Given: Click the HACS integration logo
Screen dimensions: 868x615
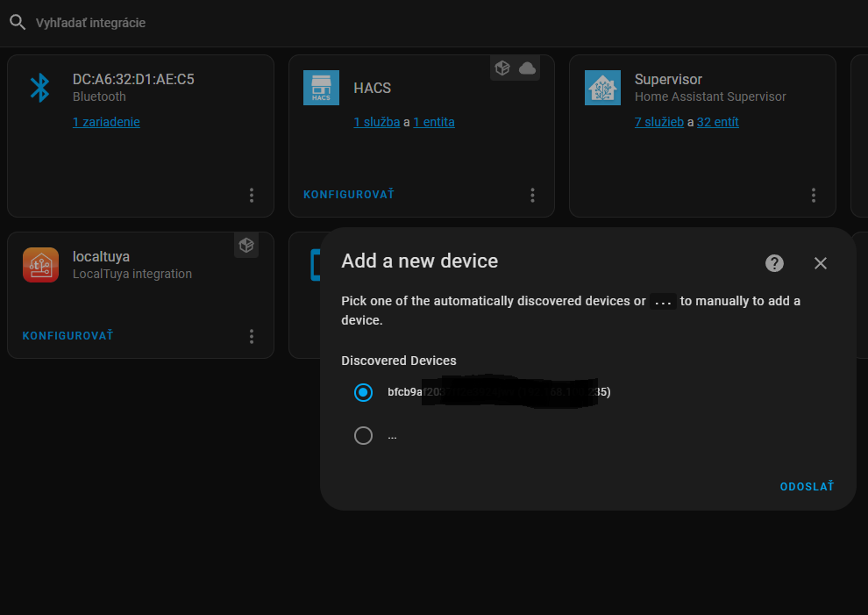Looking at the screenshot, I should (x=321, y=88).
